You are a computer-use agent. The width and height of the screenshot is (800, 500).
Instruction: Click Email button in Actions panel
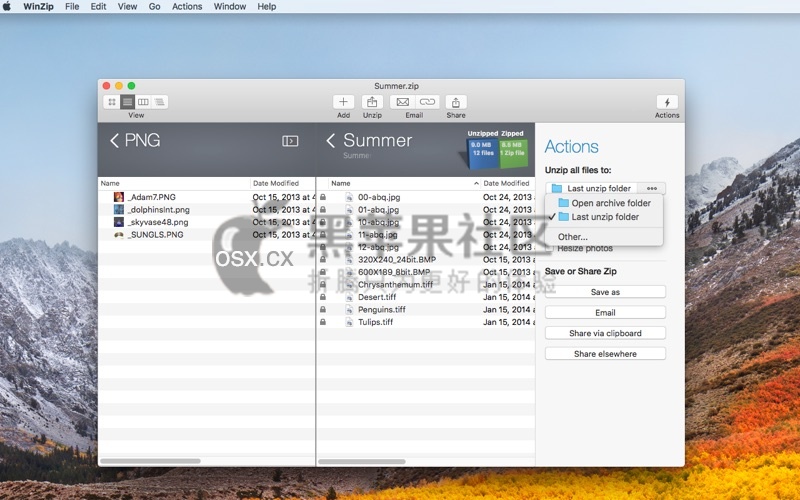tap(605, 312)
